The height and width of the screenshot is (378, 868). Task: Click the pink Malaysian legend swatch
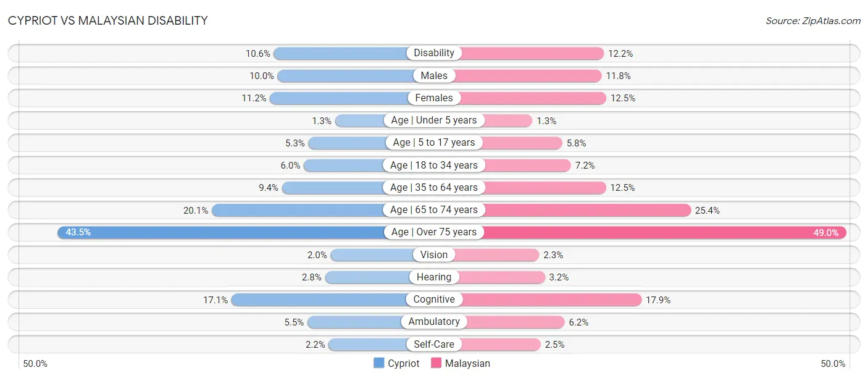pyautogui.click(x=436, y=363)
